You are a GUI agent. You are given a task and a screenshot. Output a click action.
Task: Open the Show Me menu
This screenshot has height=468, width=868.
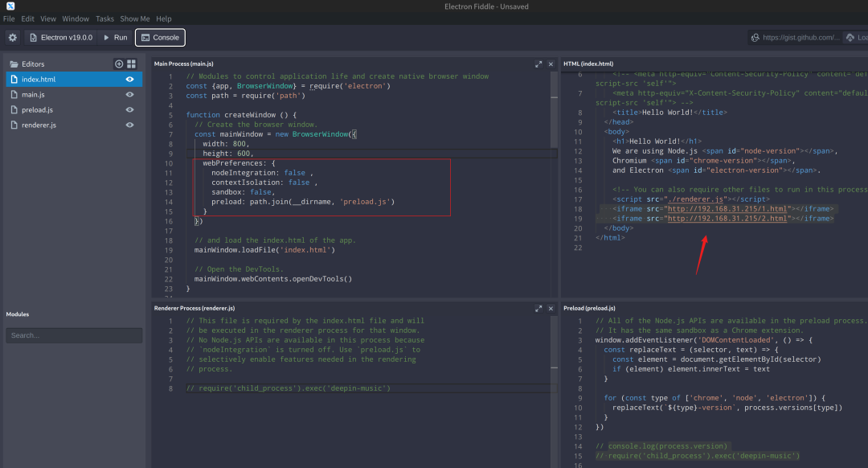134,18
